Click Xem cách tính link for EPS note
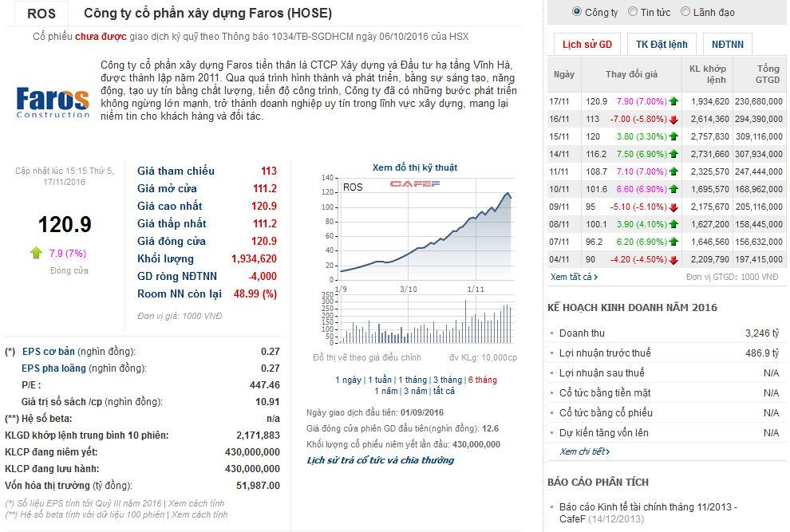This screenshot has width=790, height=532. click(x=196, y=503)
